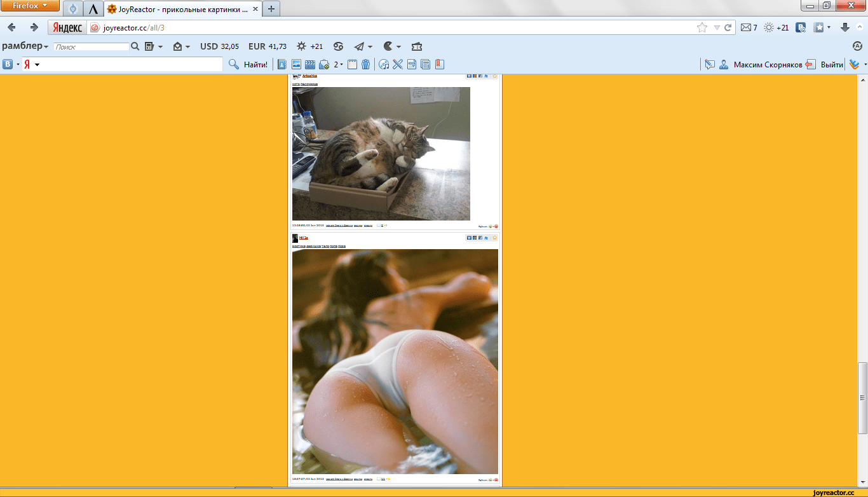
Task: Open the orange Firefox menu button
Action: (x=30, y=6)
